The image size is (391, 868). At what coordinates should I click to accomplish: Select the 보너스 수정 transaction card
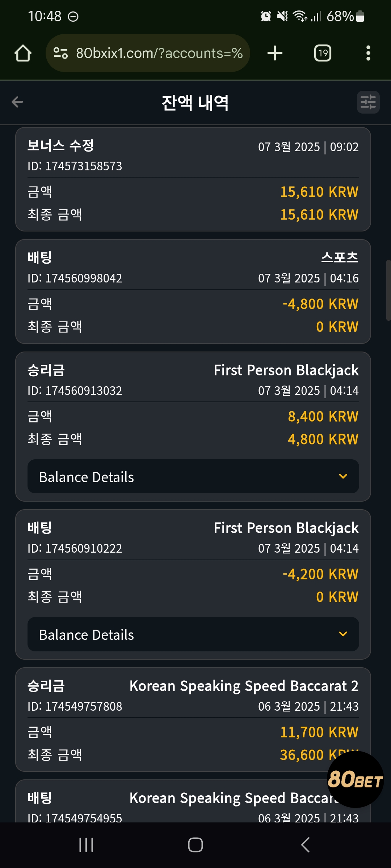193,179
